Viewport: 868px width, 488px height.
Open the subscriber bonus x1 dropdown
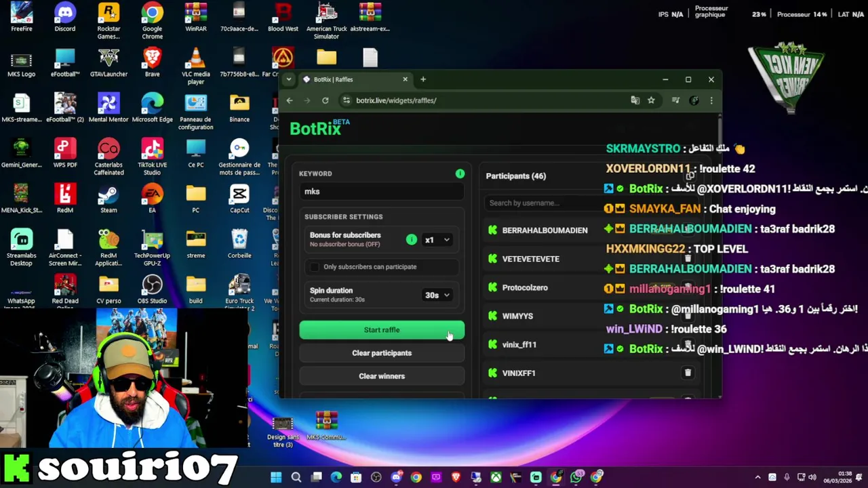click(437, 240)
